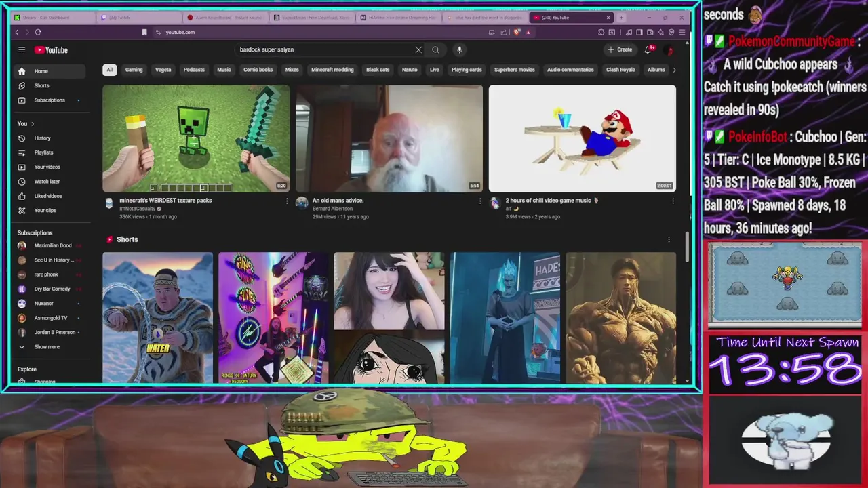Open ImNotaCasualty channel avatar

click(x=109, y=203)
